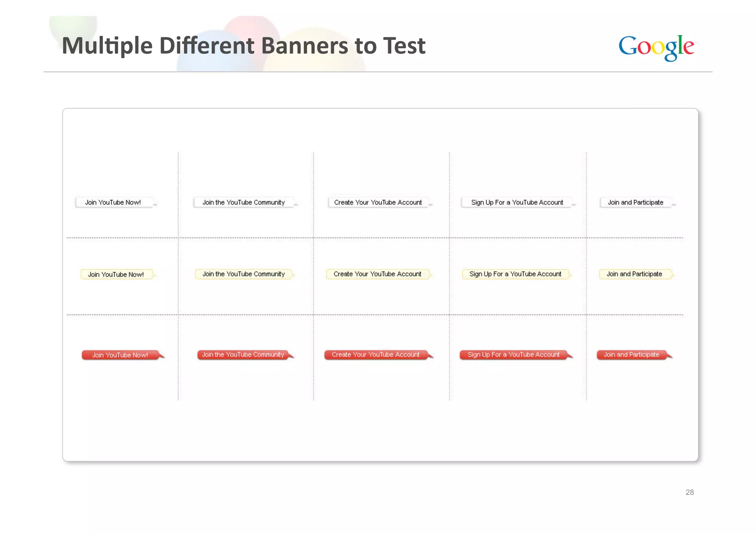Screen dimensions: 756x534
Task: Select yellow "Create Your YouTube Account" banner
Action: tap(379, 274)
